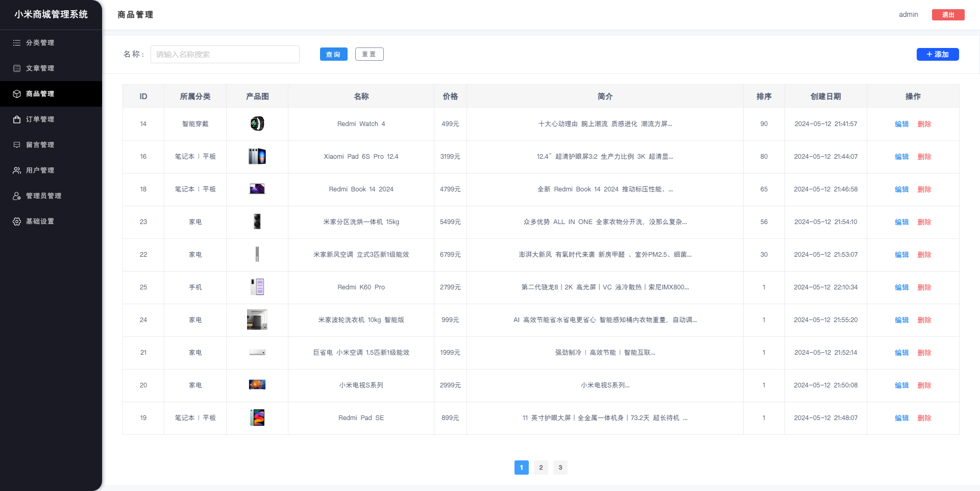This screenshot has height=491, width=980.
Task: Open the Redmi Book 14 2024 thumbnail
Action: (257, 189)
